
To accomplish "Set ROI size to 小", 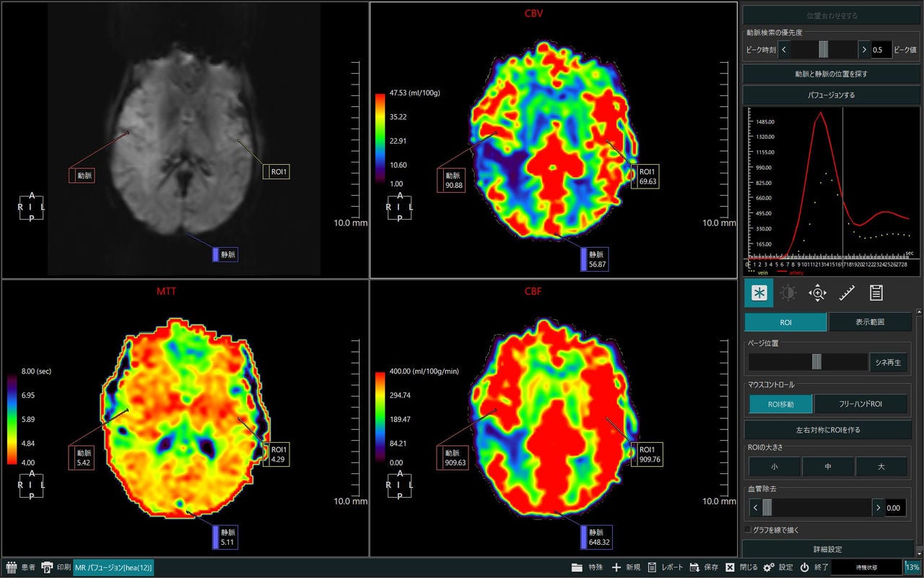I will pos(775,467).
